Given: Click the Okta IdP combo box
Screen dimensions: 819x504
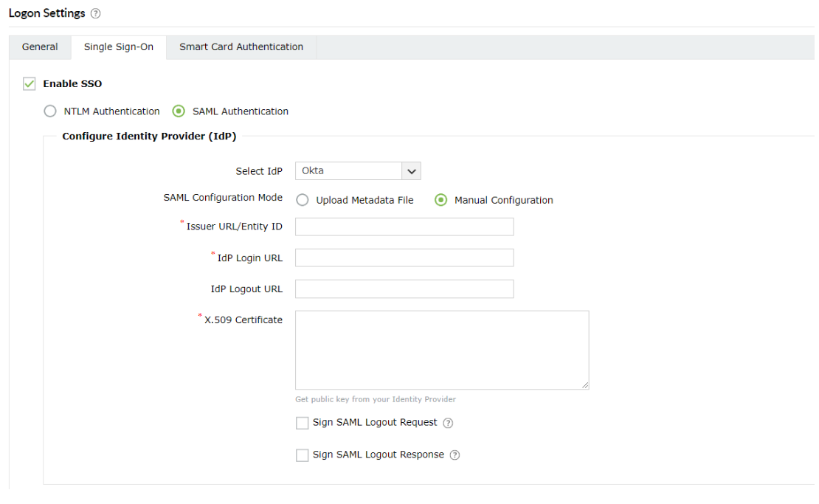Looking at the screenshot, I should pos(348,171).
